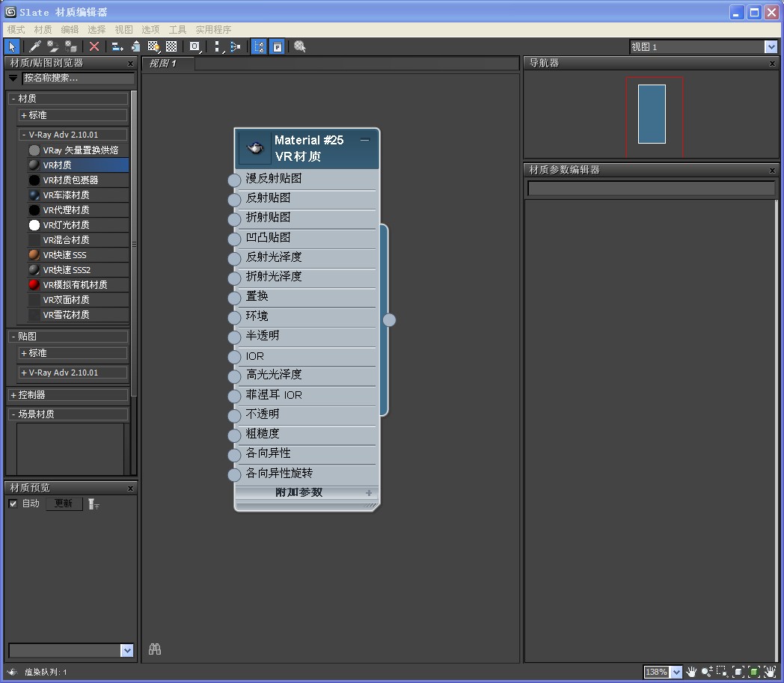Select VR车漆材质 in the list
This screenshot has width=784, height=683.
pyautogui.click(x=78, y=195)
